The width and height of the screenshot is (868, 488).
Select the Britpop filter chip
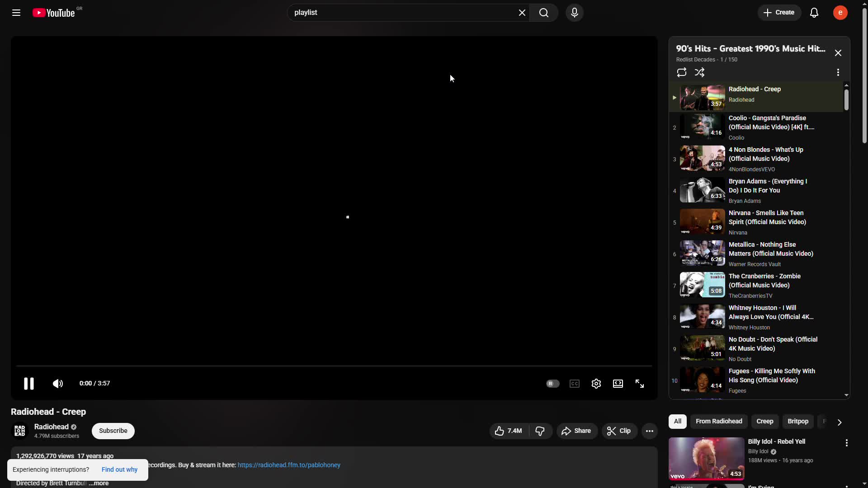[x=797, y=421]
